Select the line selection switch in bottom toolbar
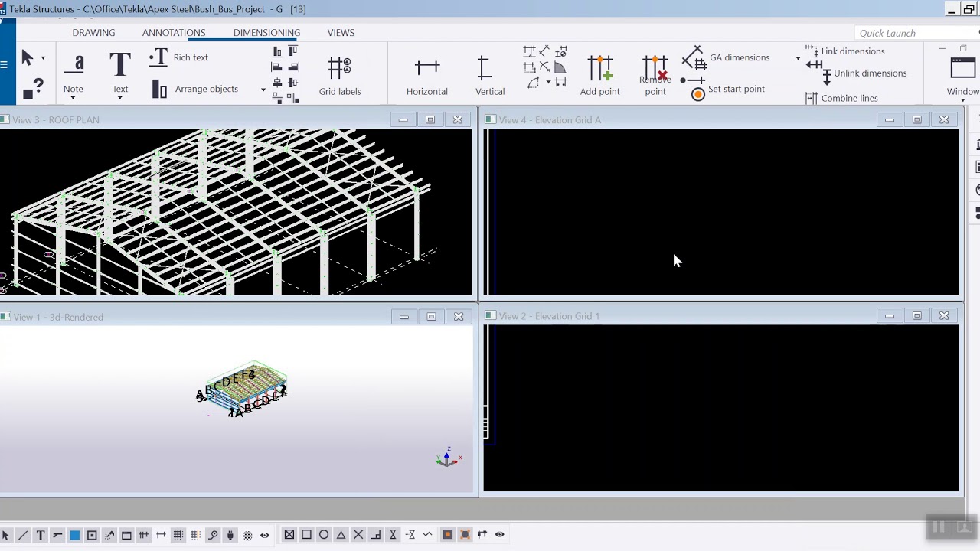The image size is (980, 551). (22, 535)
